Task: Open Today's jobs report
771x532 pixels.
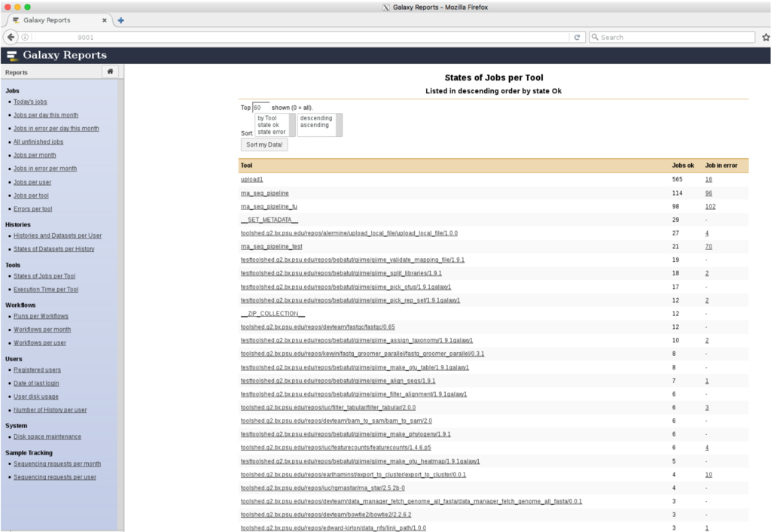Action: (x=30, y=102)
